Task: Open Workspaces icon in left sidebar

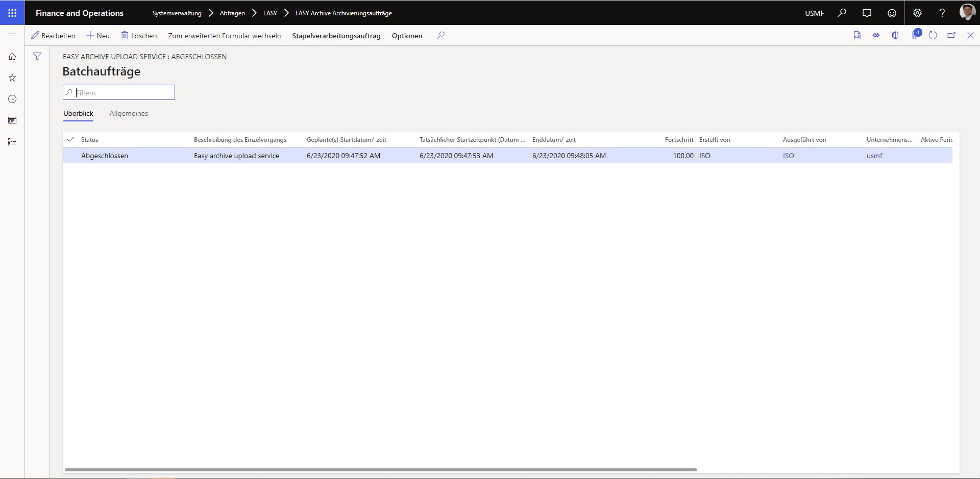Action: tap(12, 120)
